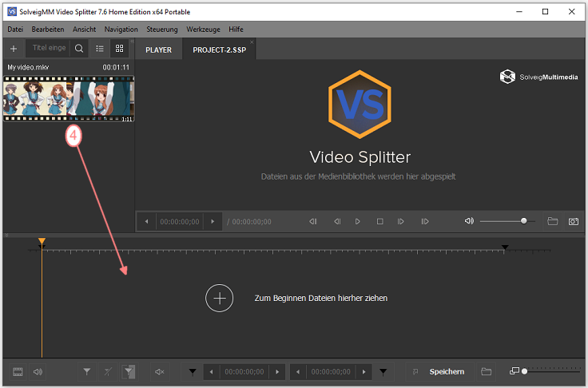Toggle audio track speaker icon in bottom bar
Screen dimensions: 588x388
38,371
